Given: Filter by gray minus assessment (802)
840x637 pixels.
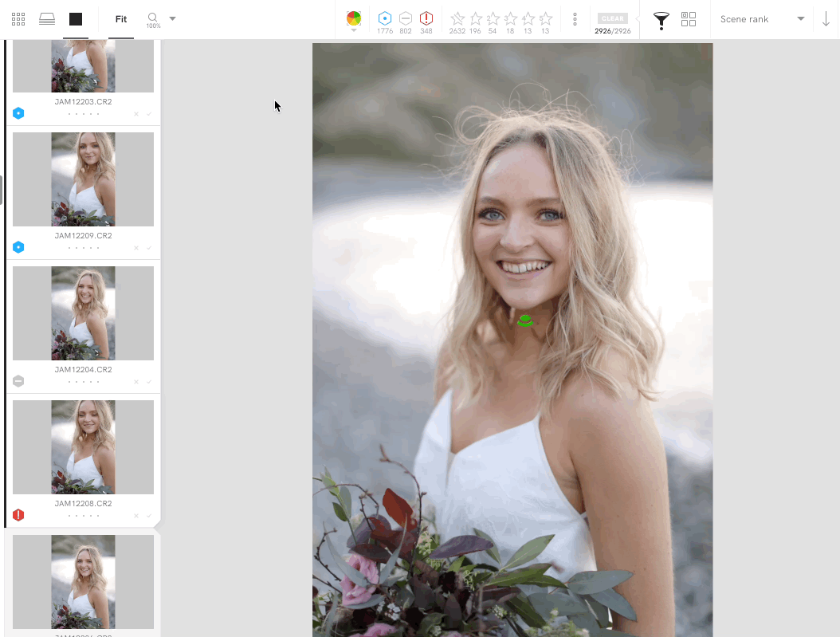Looking at the screenshot, I should pos(406,18).
